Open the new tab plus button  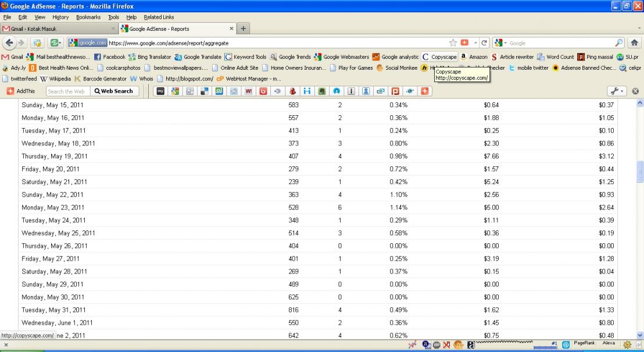pos(244,29)
